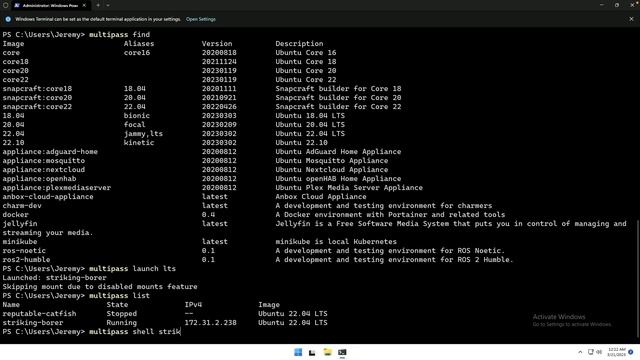This screenshot has height=360, width=640.
Task: Click the 'appliance:adguard-home' image row
Action: click(51, 152)
